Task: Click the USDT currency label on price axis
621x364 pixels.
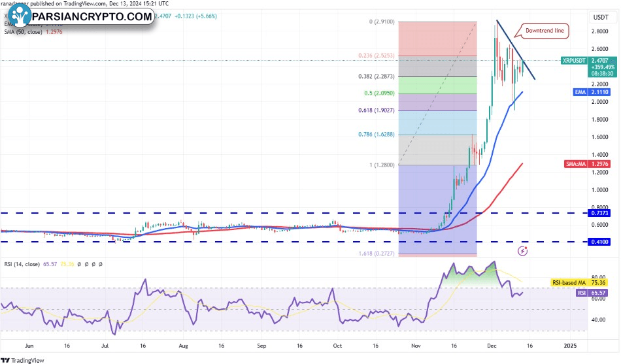Action: click(x=601, y=17)
